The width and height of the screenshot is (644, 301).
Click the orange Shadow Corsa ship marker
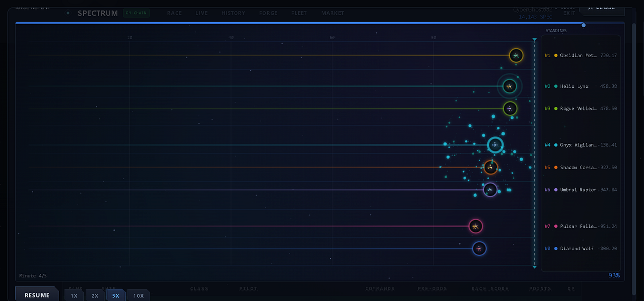[x=491, y=167]
